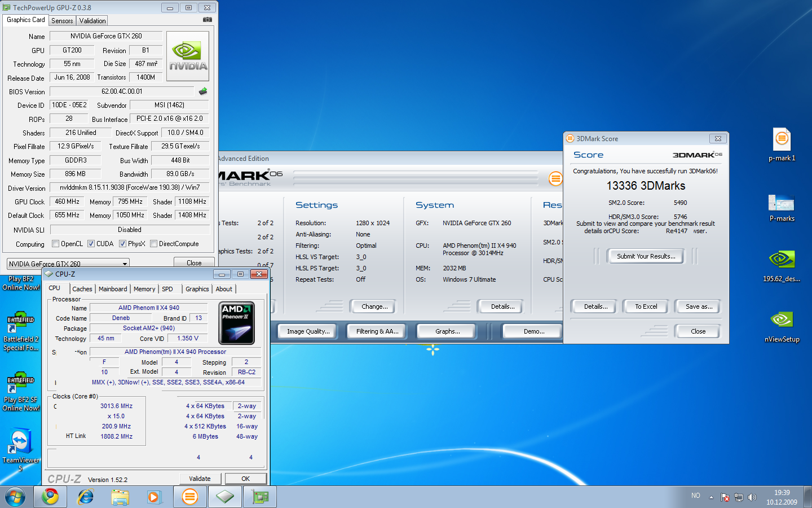This screenshot has height=508, width=812.
Task: Open the Windows Start menu orb
Action: pos(15,497)
